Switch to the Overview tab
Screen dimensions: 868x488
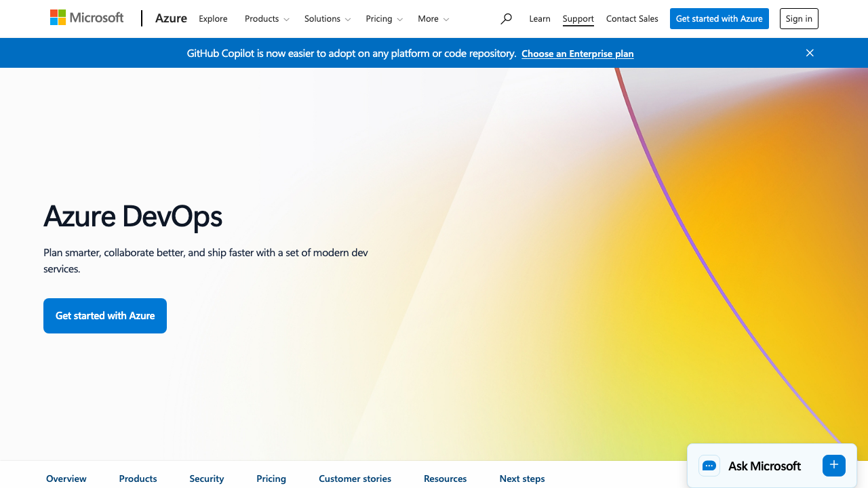[x=66, y=479]
